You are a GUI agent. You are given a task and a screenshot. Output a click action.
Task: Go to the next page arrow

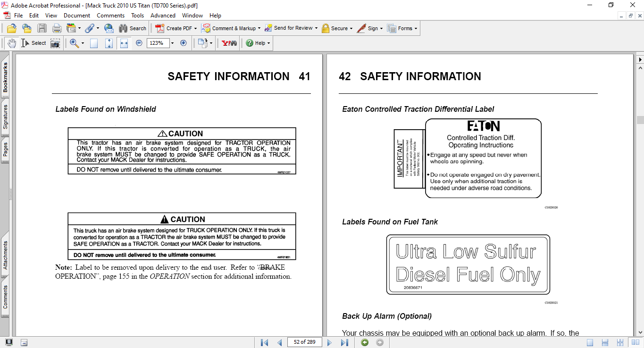pyautogui.click(x=330, y=342)
